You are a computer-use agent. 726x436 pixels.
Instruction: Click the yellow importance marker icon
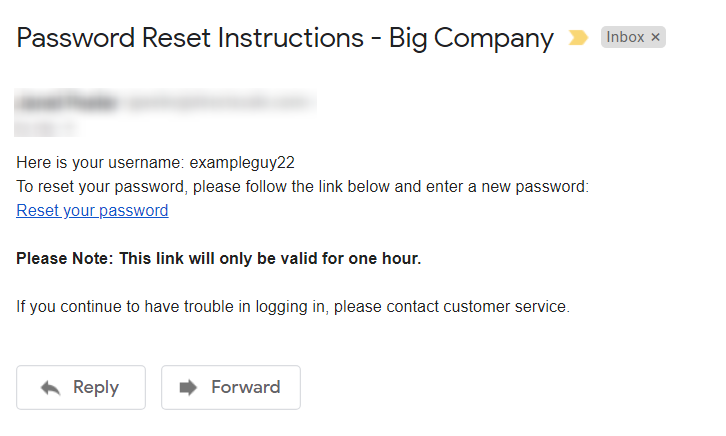click(x=578, y=38)
